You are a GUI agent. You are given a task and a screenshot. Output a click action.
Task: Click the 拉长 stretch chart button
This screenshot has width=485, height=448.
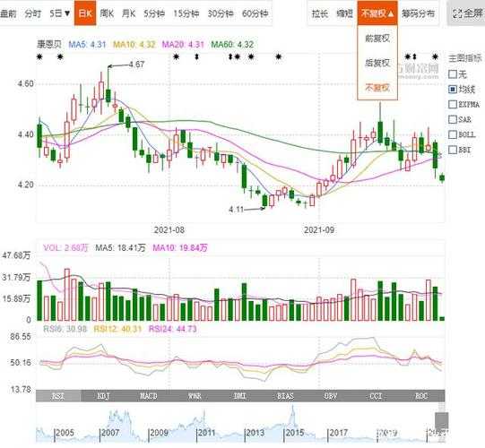(320, 13)
